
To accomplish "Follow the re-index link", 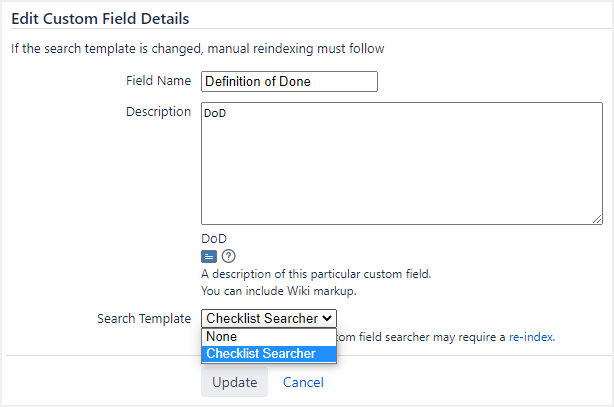I will point(532,337).
